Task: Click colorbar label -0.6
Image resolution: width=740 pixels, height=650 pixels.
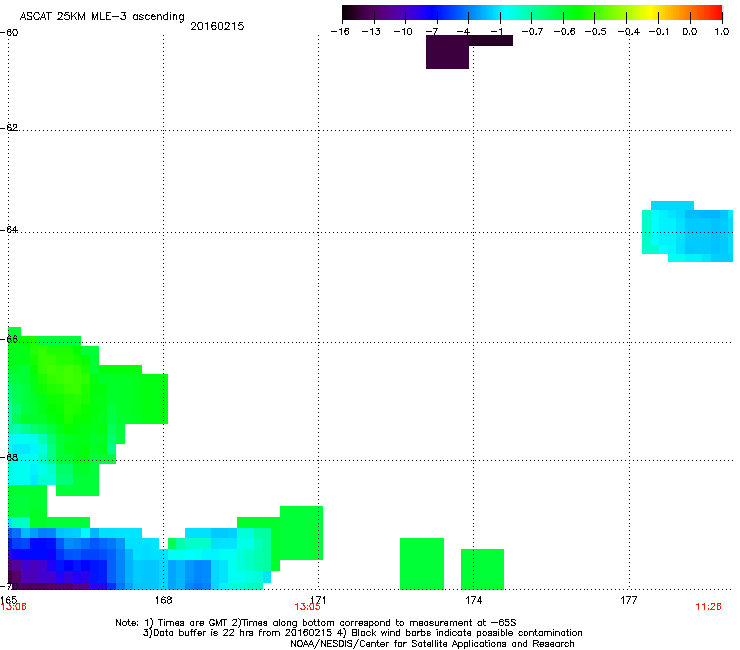Action: tap(564, 32)
